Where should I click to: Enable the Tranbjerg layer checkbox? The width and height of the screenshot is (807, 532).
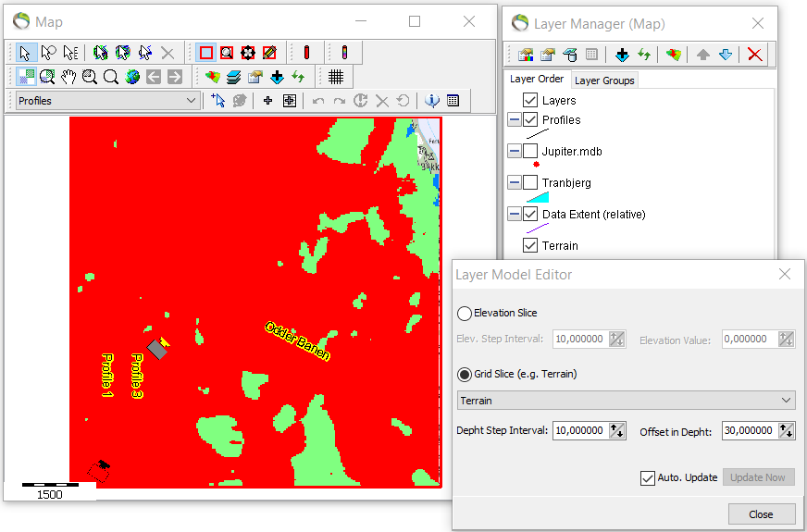(x=529, y=182)
